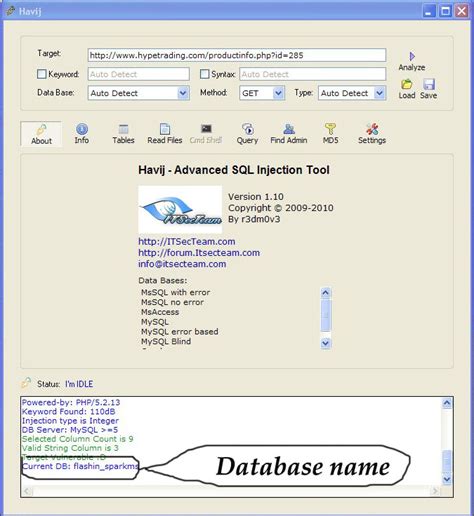Click the 'Selected Column Count is 9' line
Viewport: 474px width, 516px height.
tap(78, 439)
